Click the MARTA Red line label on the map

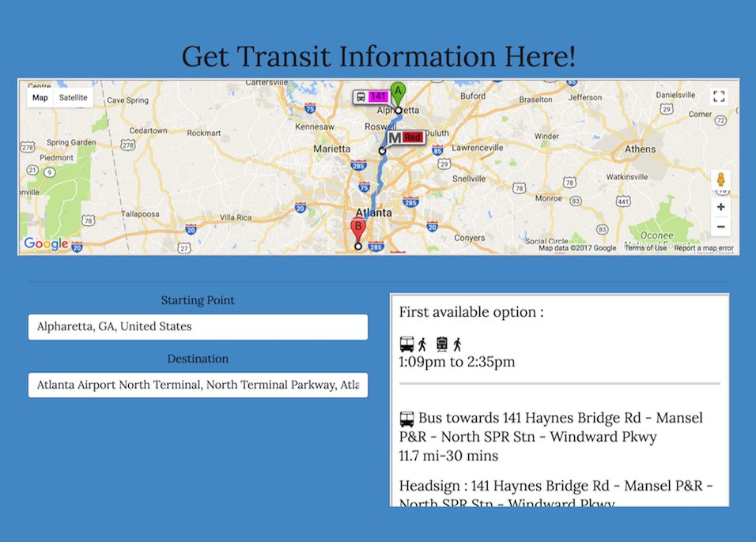(404, 137)
